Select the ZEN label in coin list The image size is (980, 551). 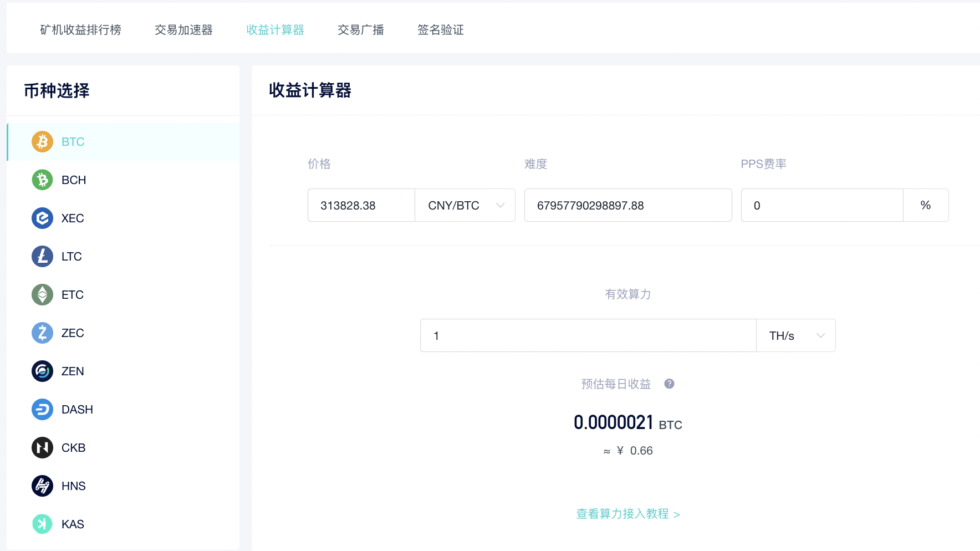point(73,371)
